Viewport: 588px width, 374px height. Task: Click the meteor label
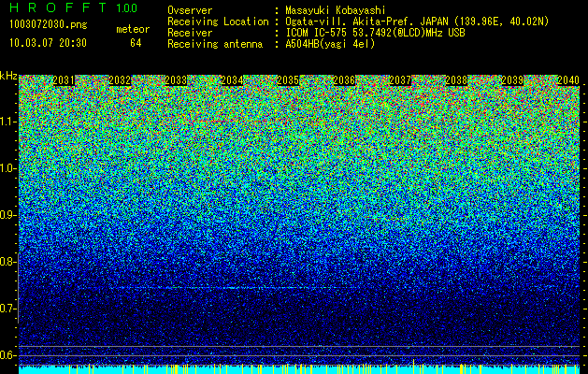click(133, 29)
